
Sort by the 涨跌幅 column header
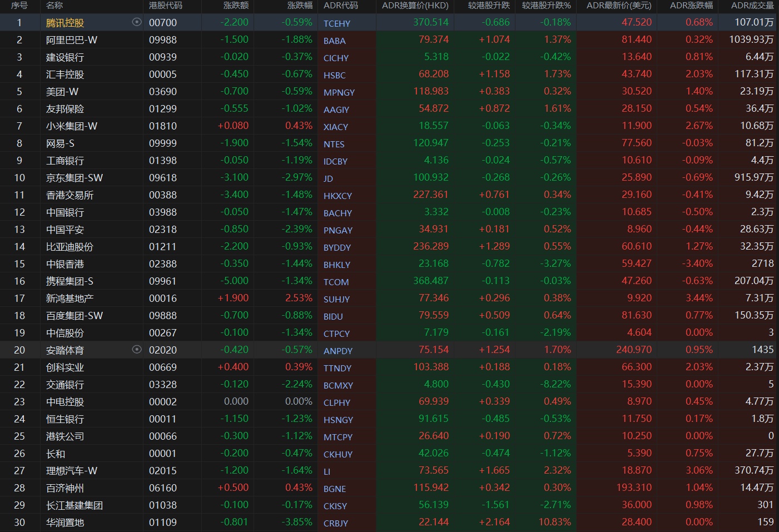pos(300,6)
